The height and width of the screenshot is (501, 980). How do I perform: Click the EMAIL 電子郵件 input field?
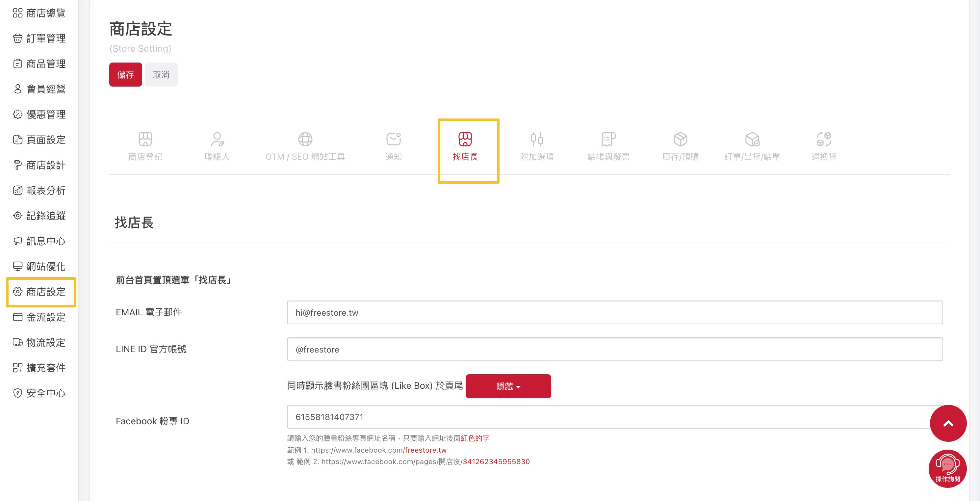click(x=615, y=312)
